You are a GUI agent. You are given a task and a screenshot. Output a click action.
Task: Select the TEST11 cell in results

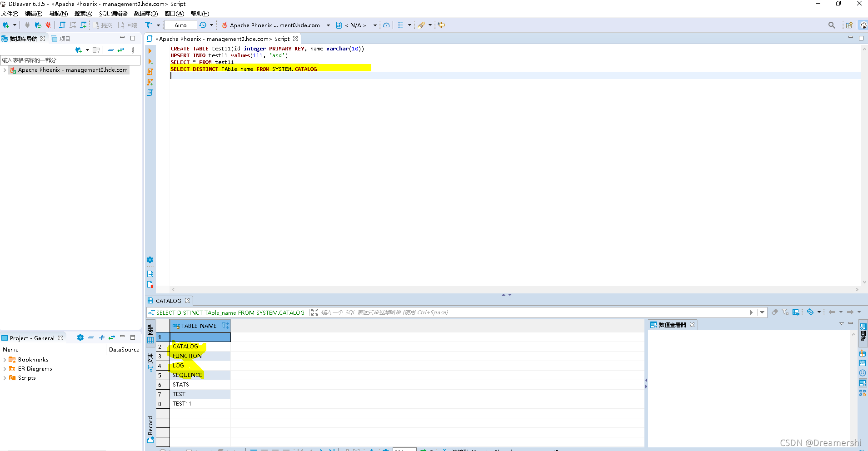tap(200, 404)
